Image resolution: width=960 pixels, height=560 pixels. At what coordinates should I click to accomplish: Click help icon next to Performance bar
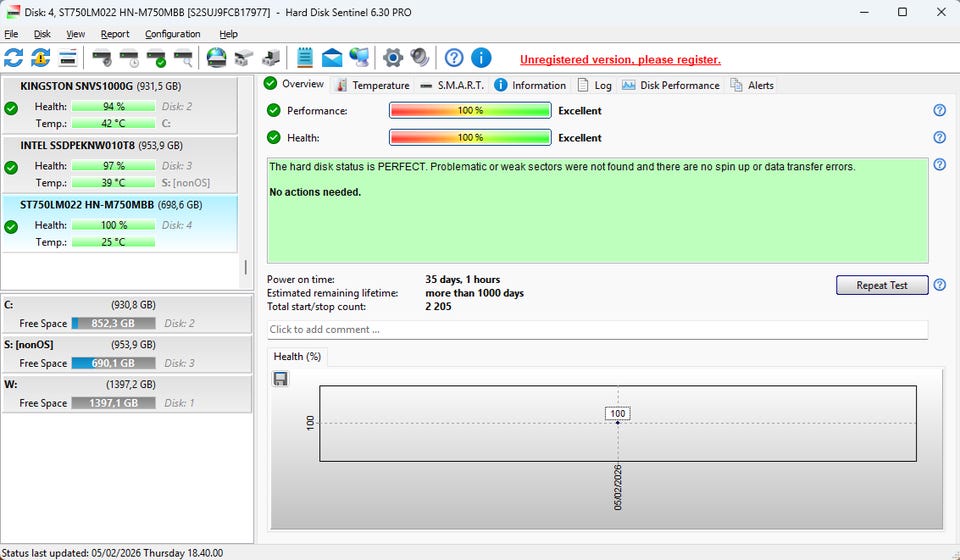(x=939, y=111)
